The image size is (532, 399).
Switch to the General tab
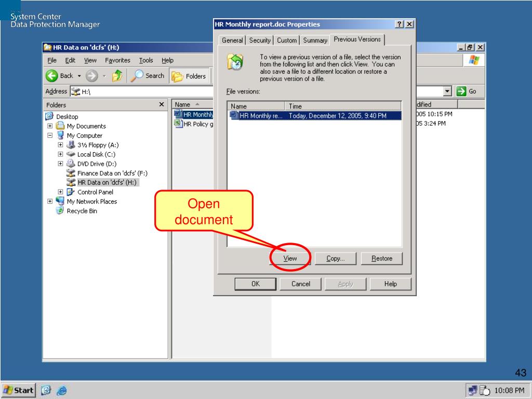click(x=232, y=40)
